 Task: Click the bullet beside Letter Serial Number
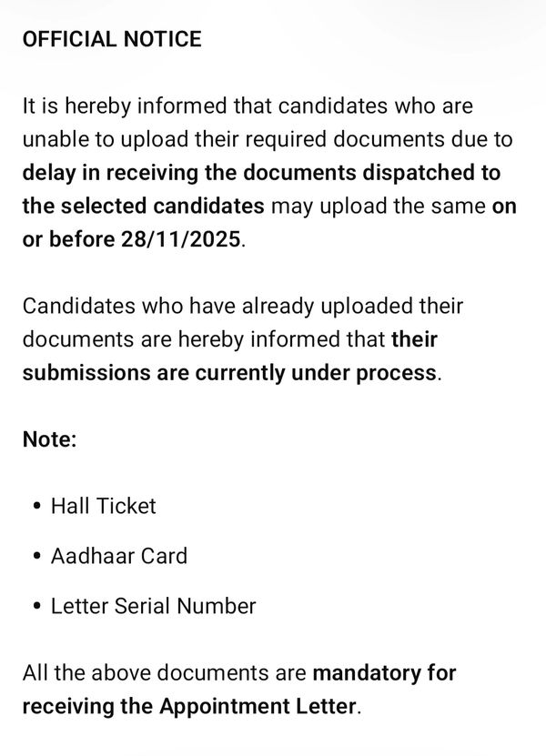click(x=35, y=606)
